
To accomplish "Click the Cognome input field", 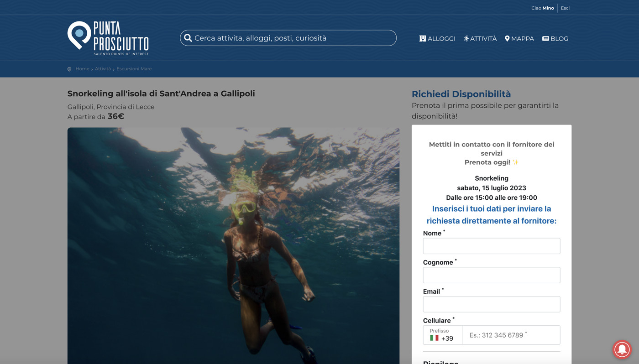I will tap(491, 275).
